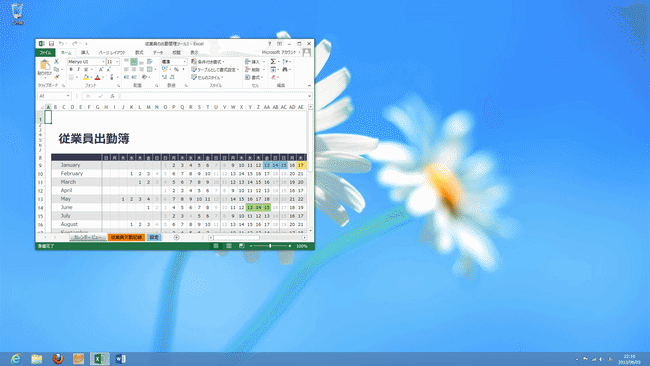This screenshot has width=650, height=366.
Task: Open the 挿入 ribbon tab
Action: 85,53
